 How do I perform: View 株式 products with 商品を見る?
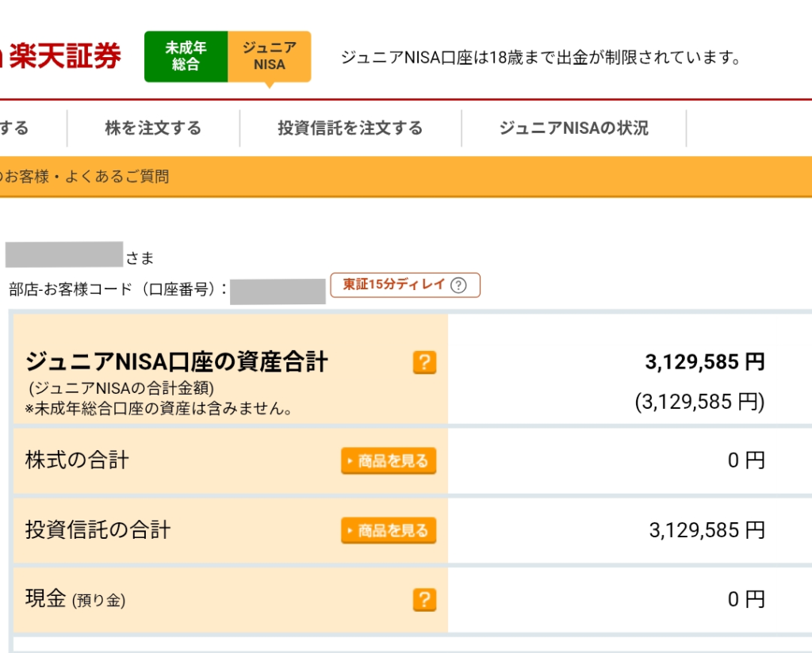click(x=388, y=460)
